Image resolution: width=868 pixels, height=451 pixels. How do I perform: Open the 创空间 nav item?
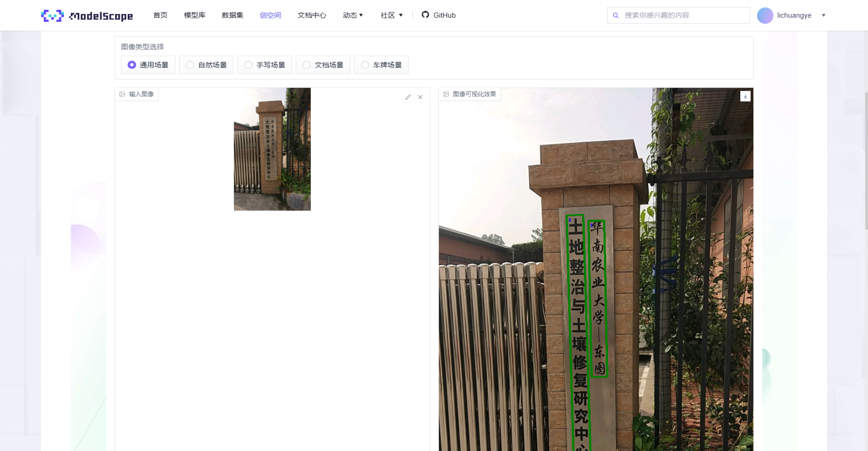[x=270, y=15]
